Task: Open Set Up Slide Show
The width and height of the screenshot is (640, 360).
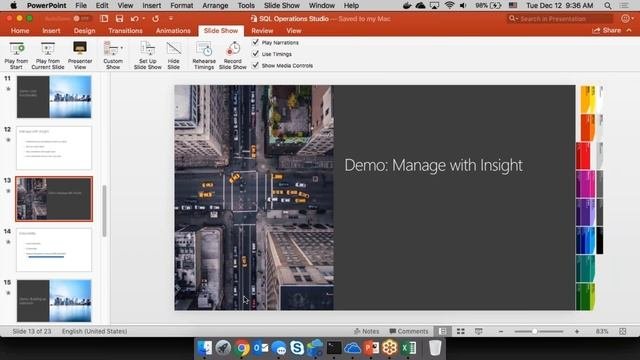Action: (147, 55)
